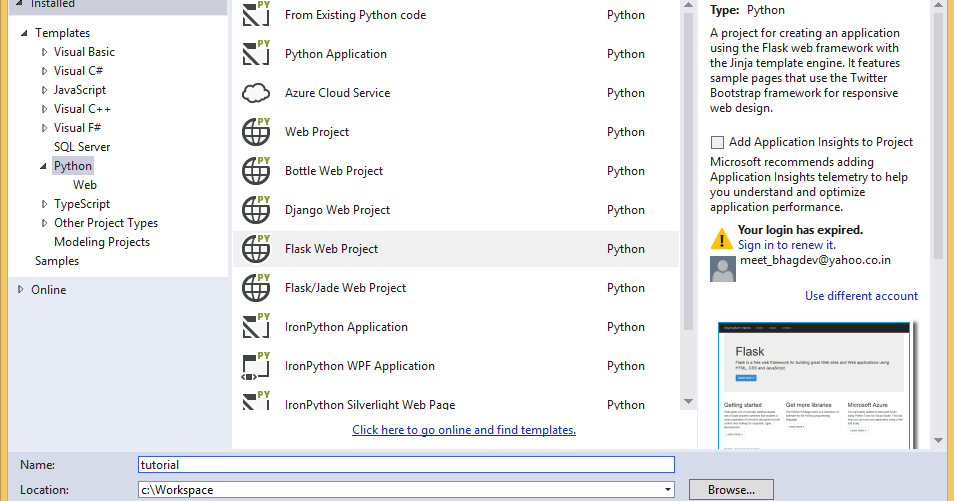Click the Name field containing tutorial
This screenshot has width=954, height=501.
coord(406,464)
